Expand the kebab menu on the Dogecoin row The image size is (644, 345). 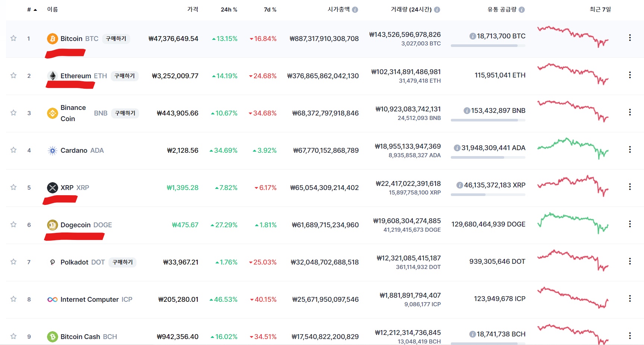[630, 224]
